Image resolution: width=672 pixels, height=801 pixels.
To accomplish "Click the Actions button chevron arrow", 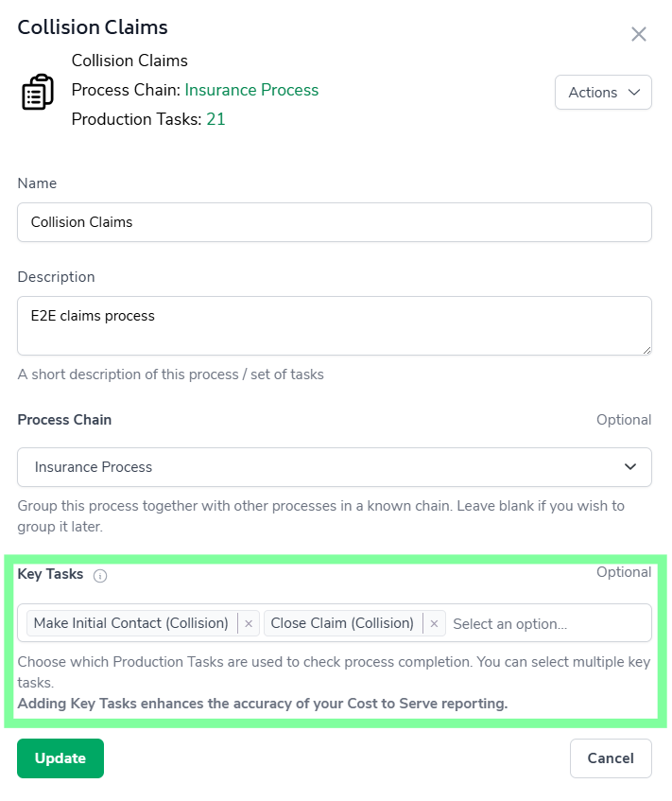I will pyautogui.click(x=634, y=93).
